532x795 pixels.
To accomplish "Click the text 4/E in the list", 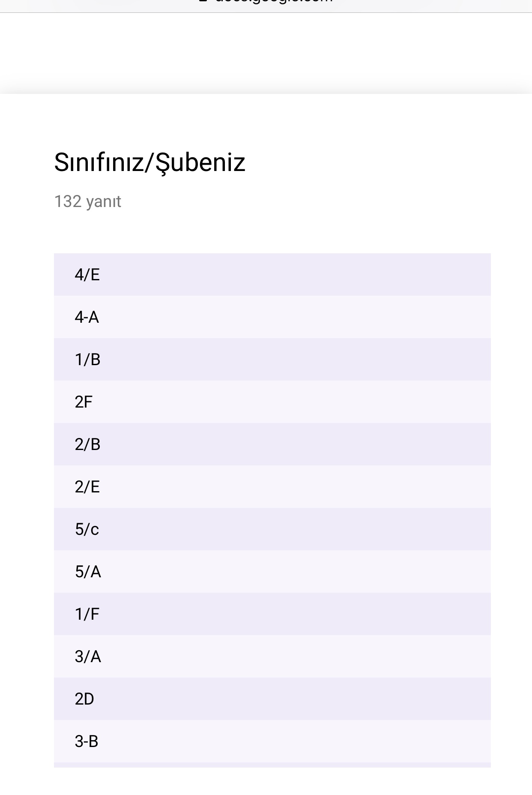I will click(x=87, y=274).
